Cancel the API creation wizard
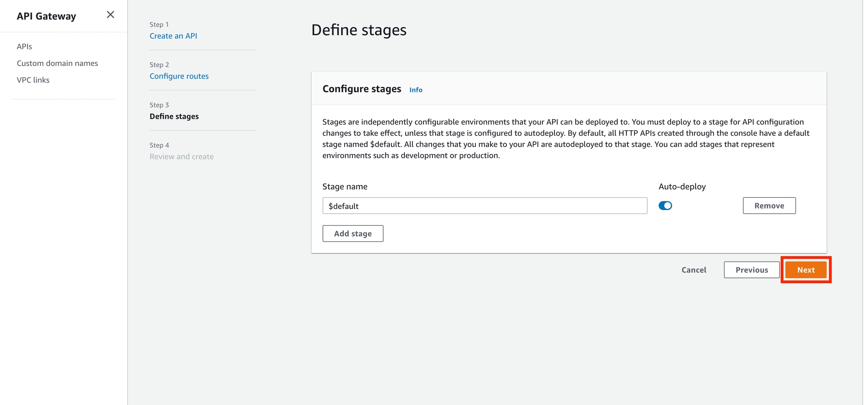Image resolution: width=868 pixels, height=405 pixels. [694, 270]
